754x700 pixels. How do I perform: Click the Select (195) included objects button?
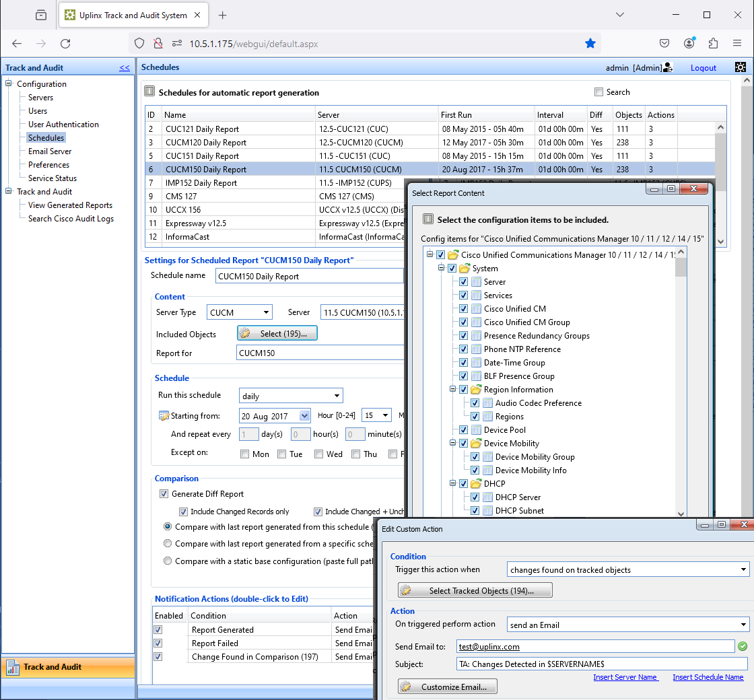point(277,333)
